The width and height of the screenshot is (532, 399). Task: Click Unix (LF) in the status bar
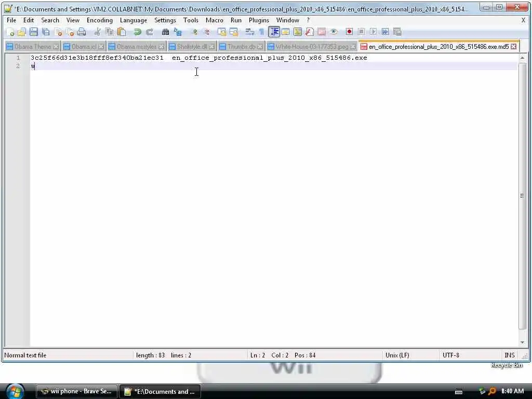(397, 355)
